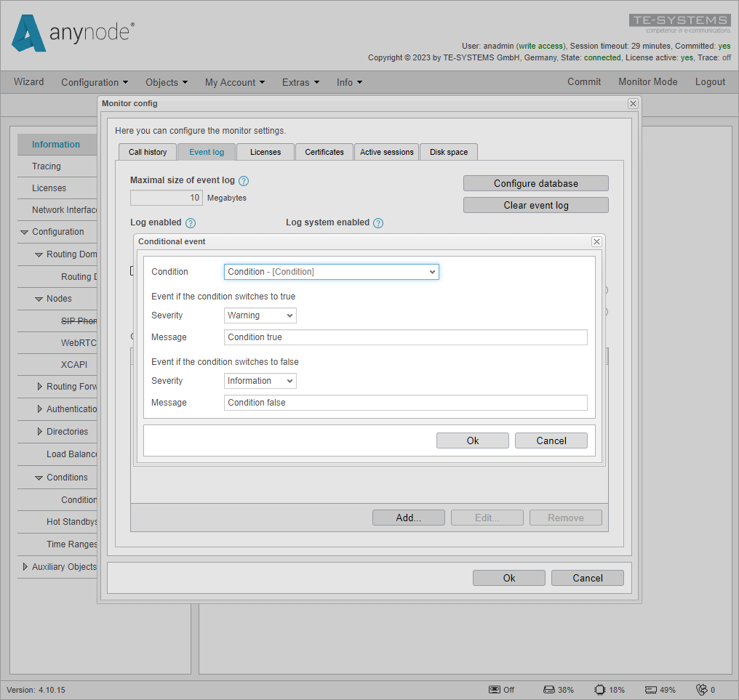Click the tape recorder Trace status icon showing Off
Screen dimensions: 739x700
coord(497,689)
